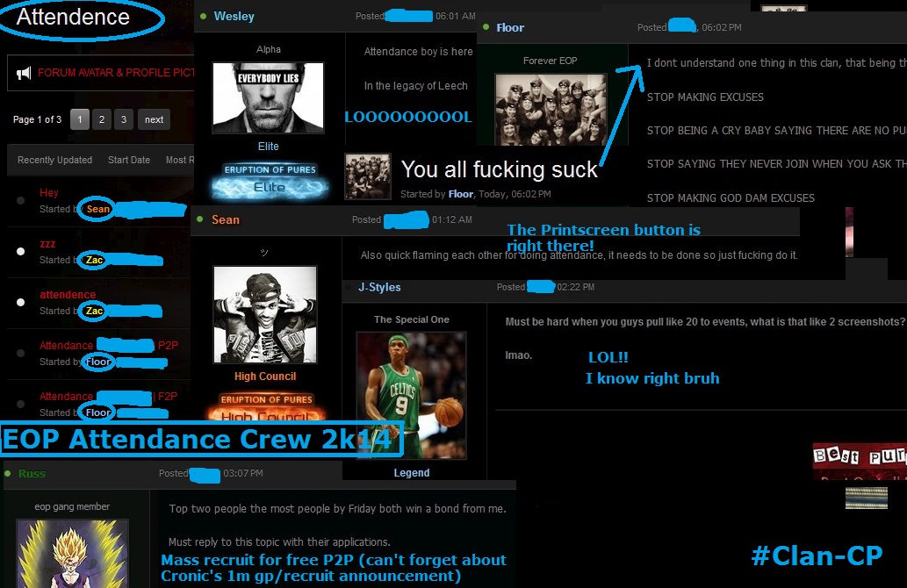Go to page 3 of the topic list
The width and height of the screenshot is (907, 588).
click(x=124, y=119)
